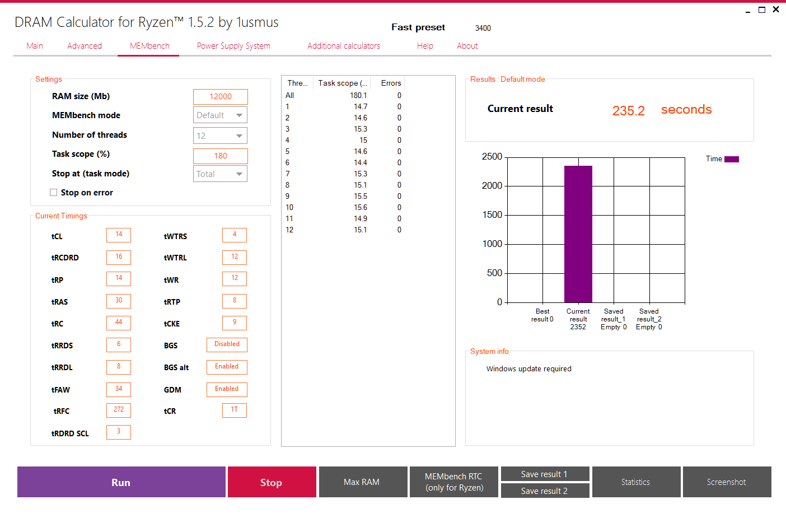786x532 pixels.
Task: Click the purple Current result chart bar
Action: 578,234
